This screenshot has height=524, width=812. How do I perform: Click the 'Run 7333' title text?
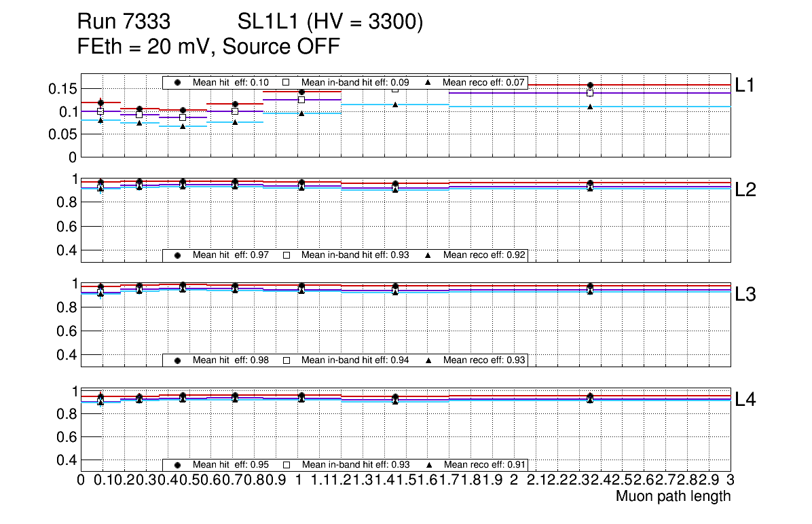coord(123,22)
